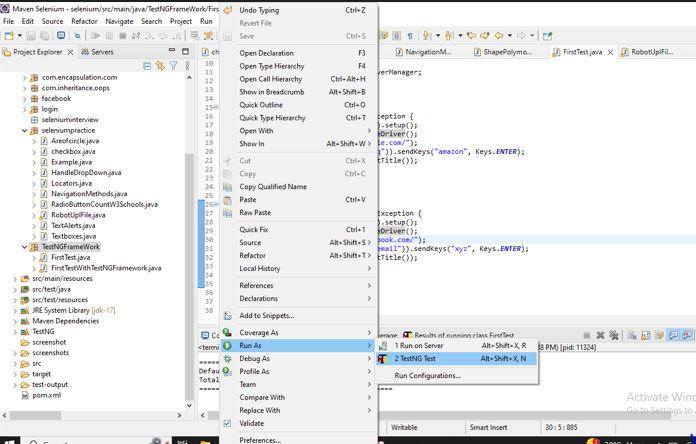Image resolution: width=696 pixels, height=444 pixels.
Task: Open Project Explorer view menu (three dots)
Action: click(x=187, y=66)
